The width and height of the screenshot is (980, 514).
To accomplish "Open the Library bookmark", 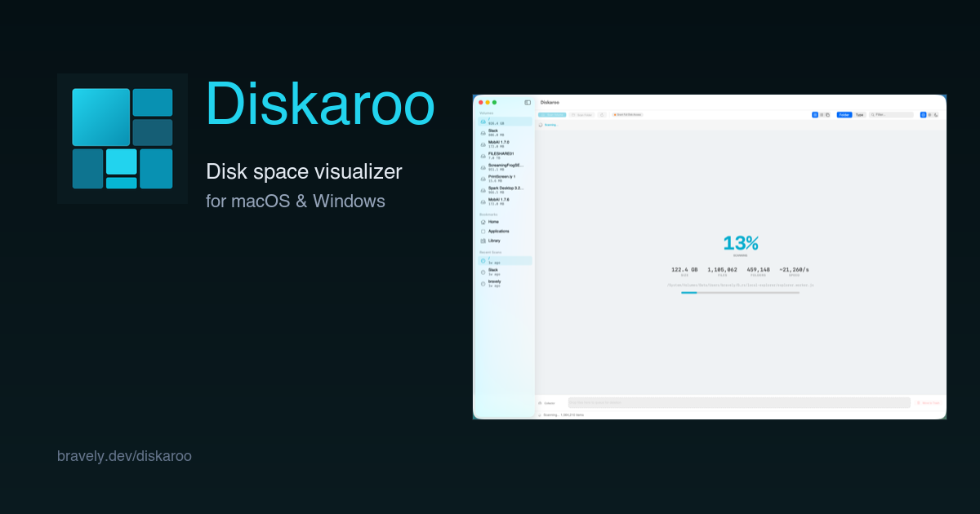I will tap(505, 241).
